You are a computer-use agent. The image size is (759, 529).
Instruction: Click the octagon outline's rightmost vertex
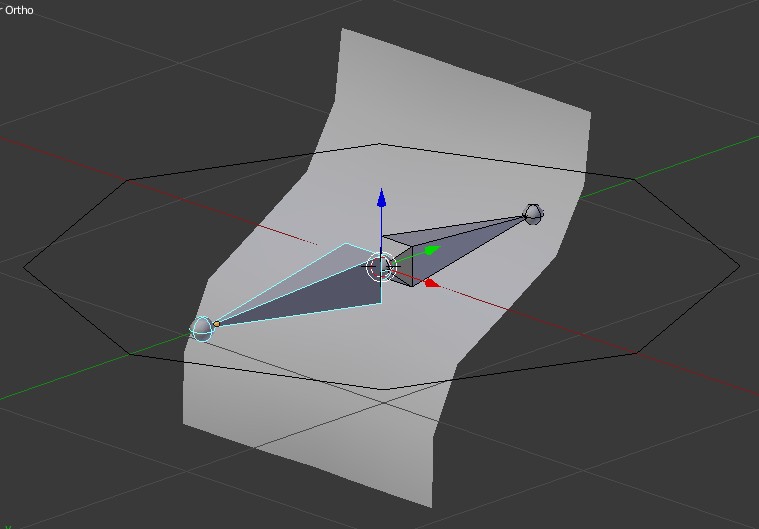point(739,266)
